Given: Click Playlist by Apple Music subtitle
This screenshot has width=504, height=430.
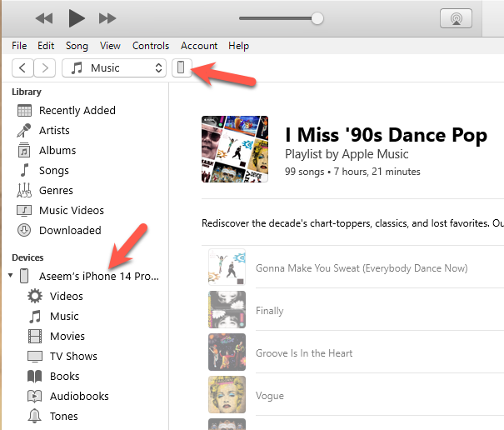Looking at the screenshot, I should click(x=347, y=154).
